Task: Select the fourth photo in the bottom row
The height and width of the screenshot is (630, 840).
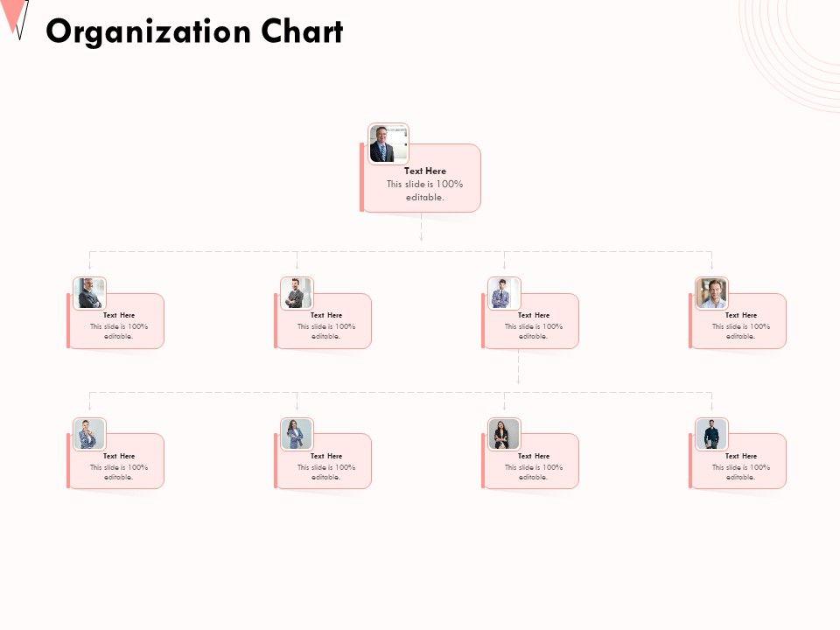Action: pos(711,434)
